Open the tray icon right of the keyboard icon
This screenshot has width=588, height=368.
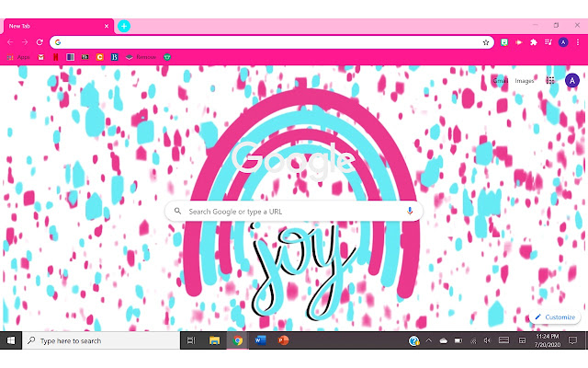pos(522,341)
